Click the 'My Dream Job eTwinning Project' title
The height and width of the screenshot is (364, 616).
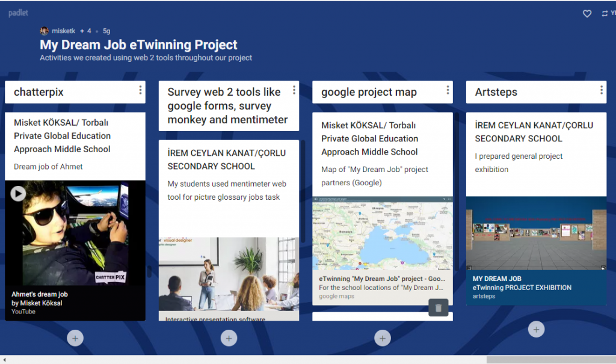138,45
